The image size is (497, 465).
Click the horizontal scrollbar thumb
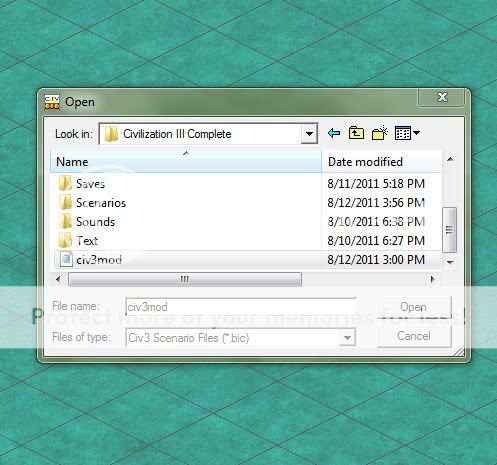[185, 279]
